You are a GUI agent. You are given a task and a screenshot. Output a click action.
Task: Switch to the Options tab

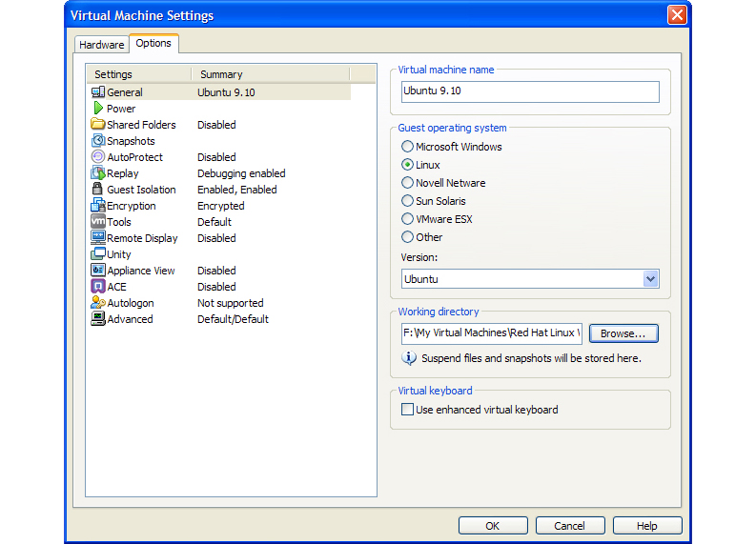153,43
